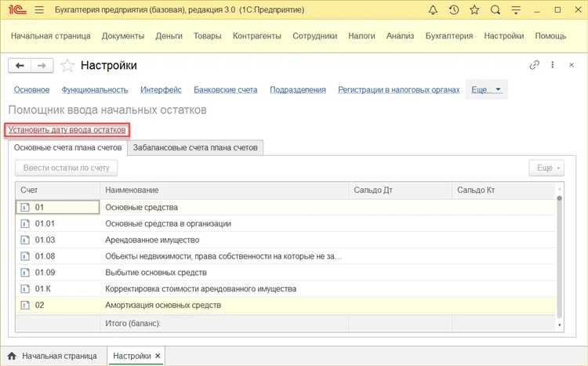This screenshot has height=366, width=588.
Task: Sort by Счет column header
Action: pos(58,190)
